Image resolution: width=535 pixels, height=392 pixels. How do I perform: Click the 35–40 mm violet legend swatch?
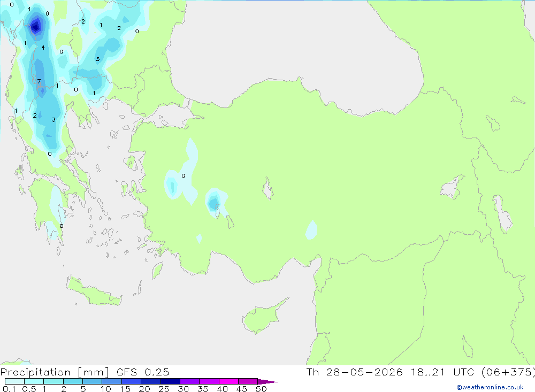209,381
